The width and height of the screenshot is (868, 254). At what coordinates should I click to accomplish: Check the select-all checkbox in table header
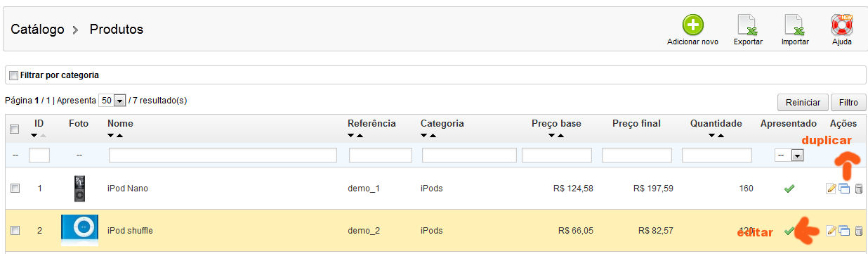(15, 129)
